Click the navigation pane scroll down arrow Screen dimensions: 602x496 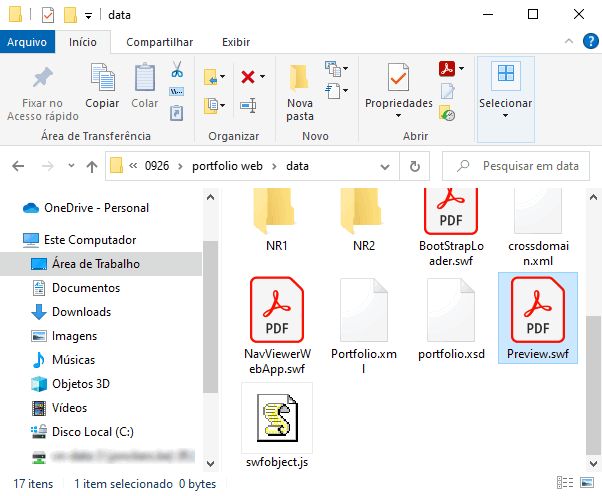tap(210, 463)
